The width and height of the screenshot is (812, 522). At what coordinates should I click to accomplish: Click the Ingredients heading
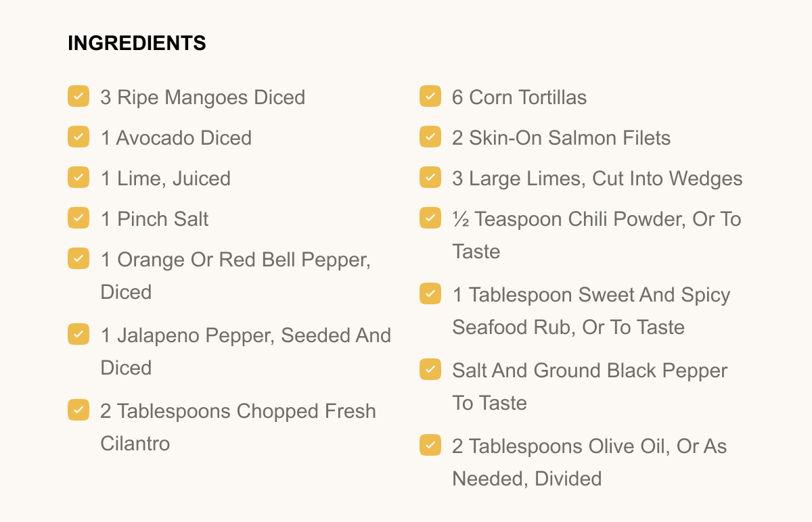pos(137,43)
